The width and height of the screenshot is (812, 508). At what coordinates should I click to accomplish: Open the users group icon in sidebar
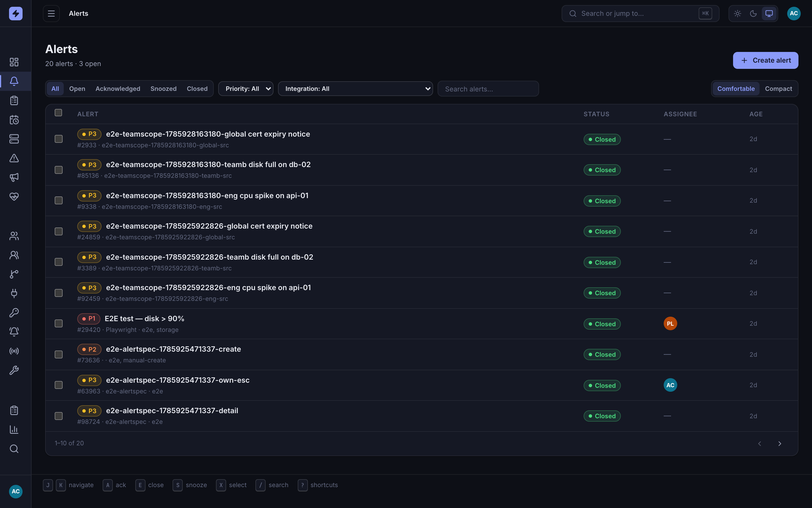[x=14, y=236]
